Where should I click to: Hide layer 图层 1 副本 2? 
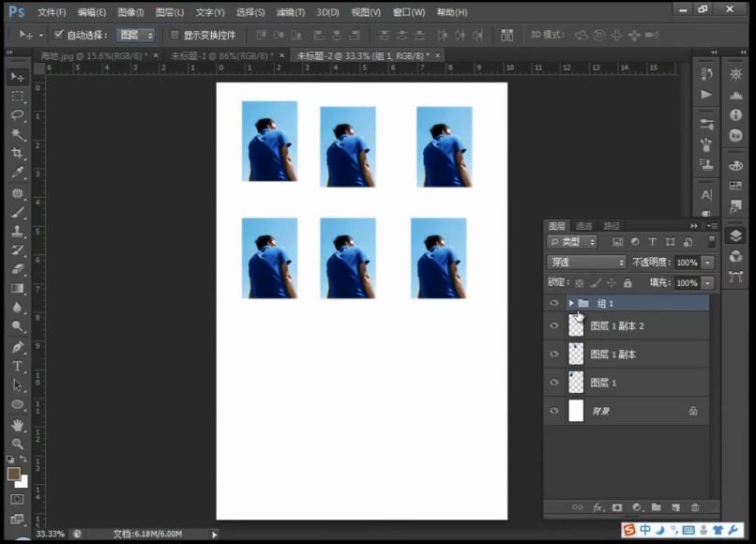pos(554,325)
